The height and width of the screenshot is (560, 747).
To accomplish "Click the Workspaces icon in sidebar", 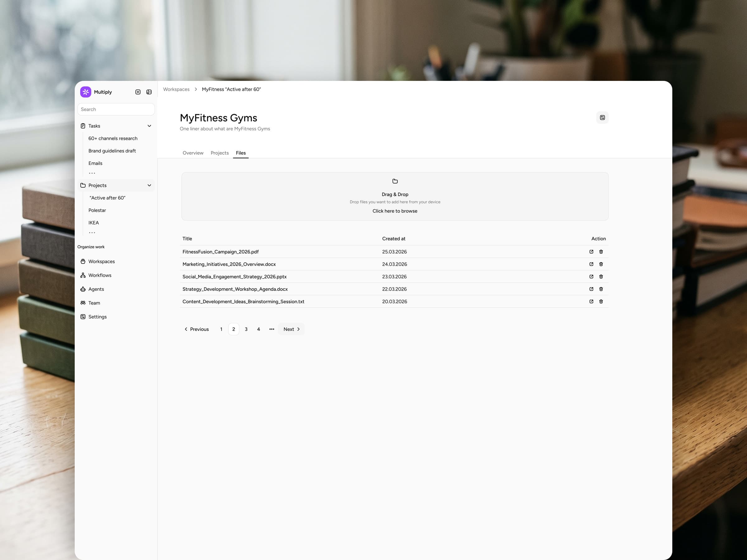I will tap(83, 261).
